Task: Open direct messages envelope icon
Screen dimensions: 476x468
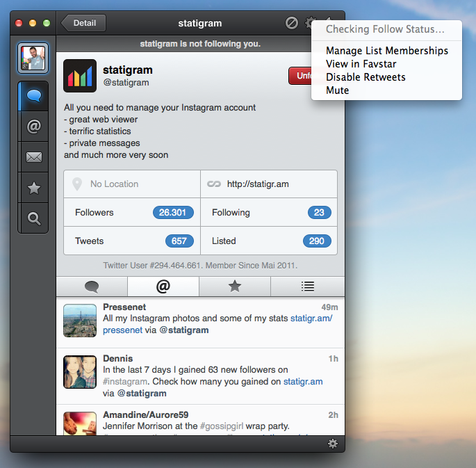Action: (x=33, y=157)
